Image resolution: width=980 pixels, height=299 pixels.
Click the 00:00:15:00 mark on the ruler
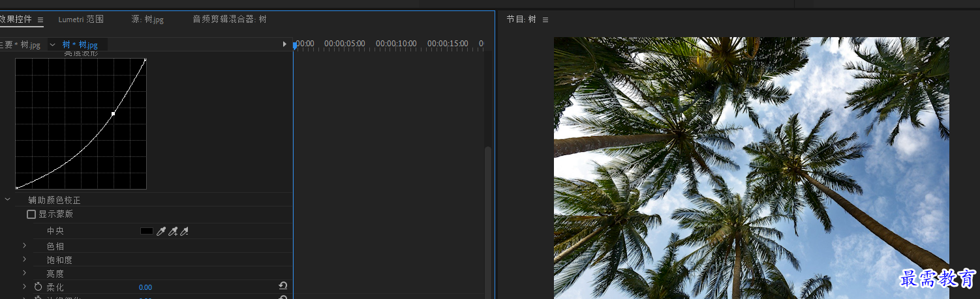(448, 44)
